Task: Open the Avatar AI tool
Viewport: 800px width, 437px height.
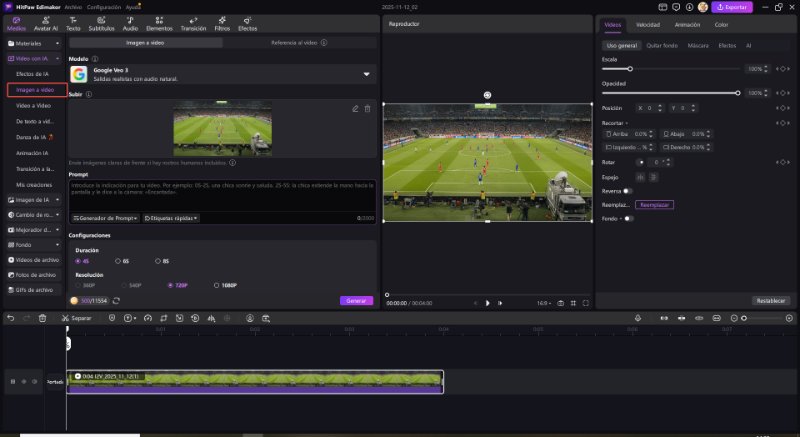Action: 45,24
